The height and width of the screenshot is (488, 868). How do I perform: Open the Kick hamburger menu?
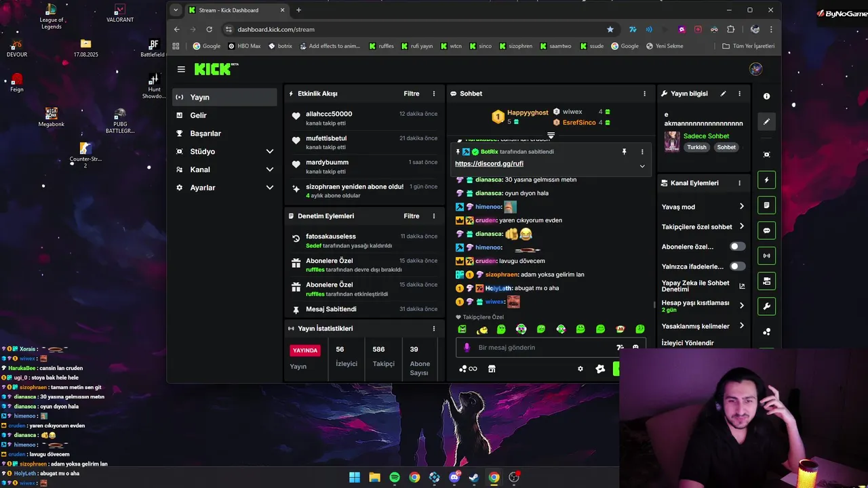coord(181,69)
